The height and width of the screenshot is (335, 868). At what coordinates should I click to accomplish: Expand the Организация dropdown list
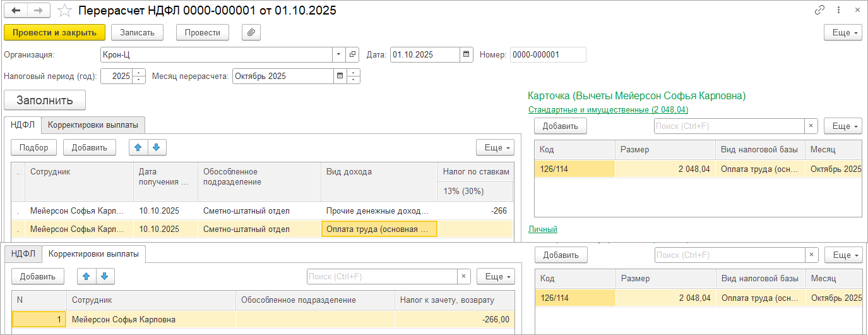tap(338, 55)
